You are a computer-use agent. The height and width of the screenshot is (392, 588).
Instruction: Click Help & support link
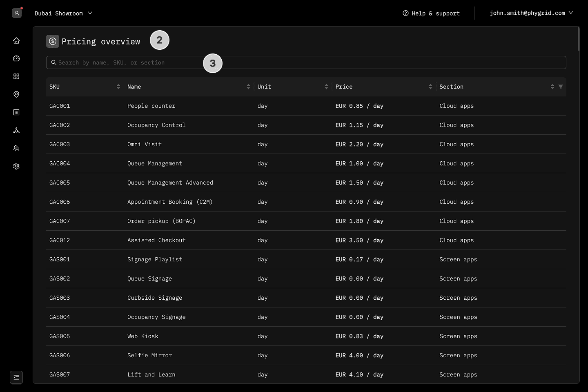coord(431,13)
